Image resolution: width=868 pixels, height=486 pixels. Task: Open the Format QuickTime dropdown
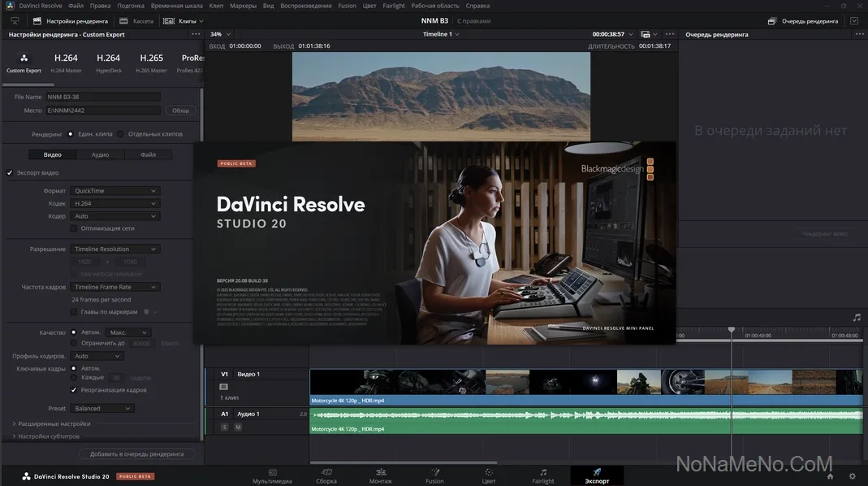pyautogui.click(x=114, y=191)
